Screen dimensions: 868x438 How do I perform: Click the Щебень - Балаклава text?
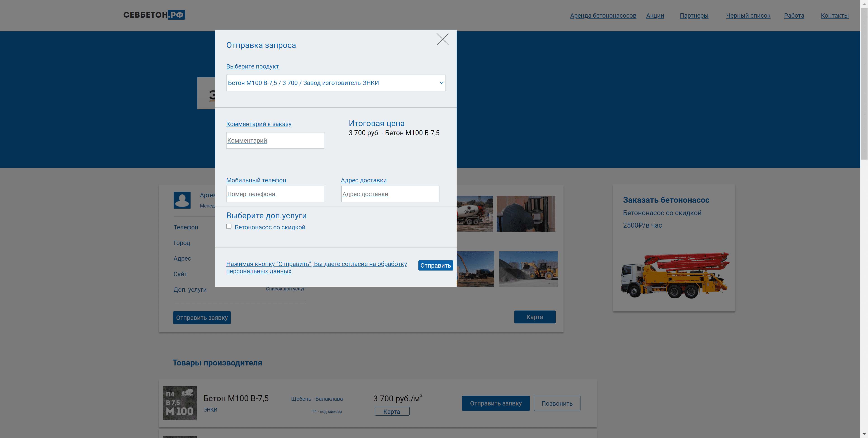pyautogui.click(x=317, y=399)
